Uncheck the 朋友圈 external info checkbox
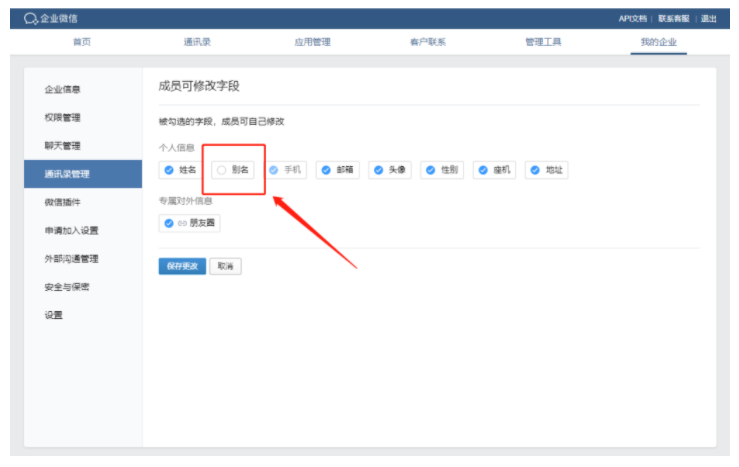The image size is (739, 467). [x=169, y=223]
